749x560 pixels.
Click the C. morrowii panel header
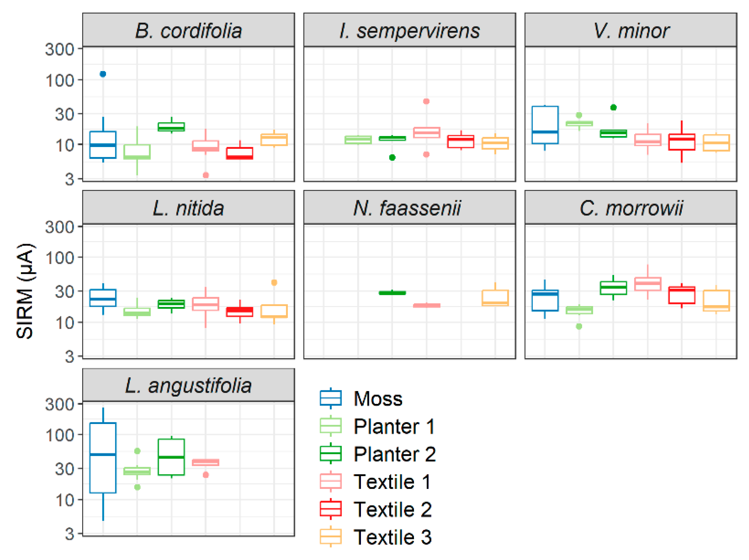coord(630,208)
